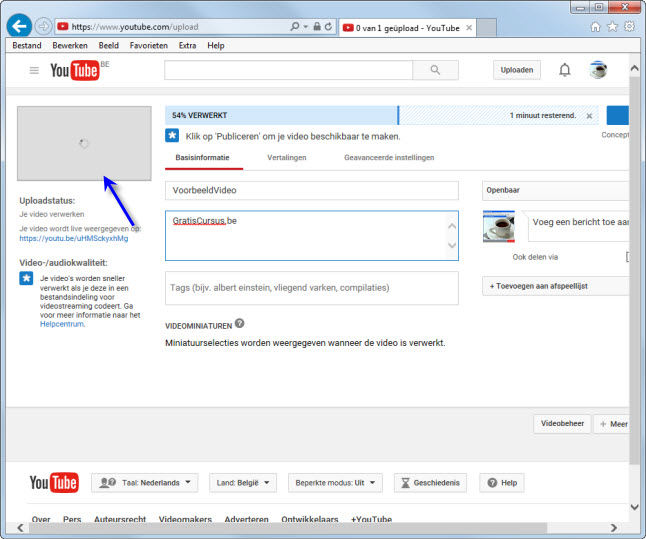The height and width of the screenshot is (539, 646).
Task: Click the YouTube logo in the footer
Action: (x=54, y=483)
